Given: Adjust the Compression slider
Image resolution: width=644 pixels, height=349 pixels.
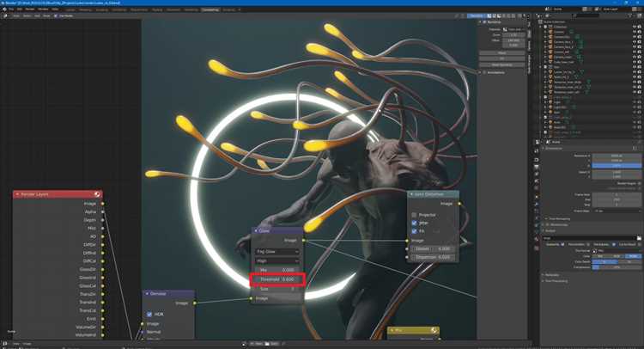Looking at the screenshot, I should pyautogui.click(x=617, y=267).
